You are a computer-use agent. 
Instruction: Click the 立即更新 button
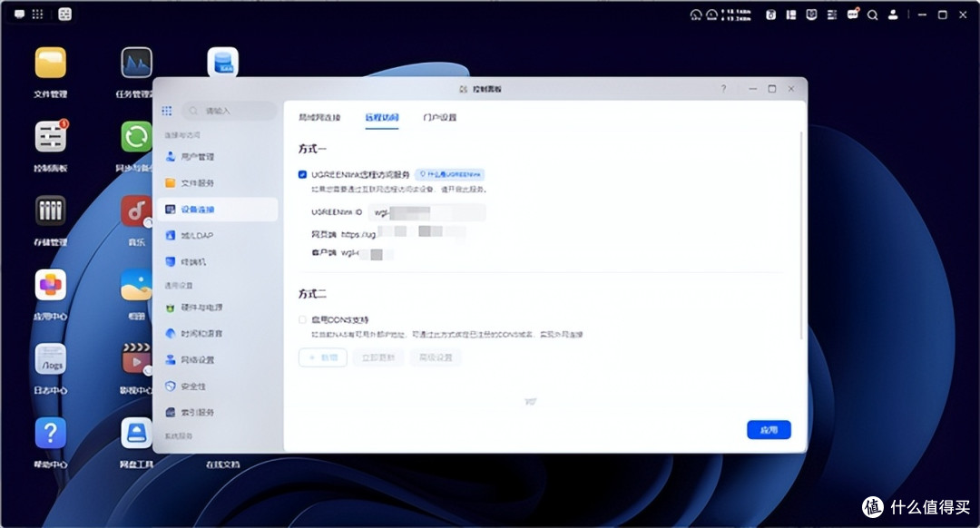(378, 357)
